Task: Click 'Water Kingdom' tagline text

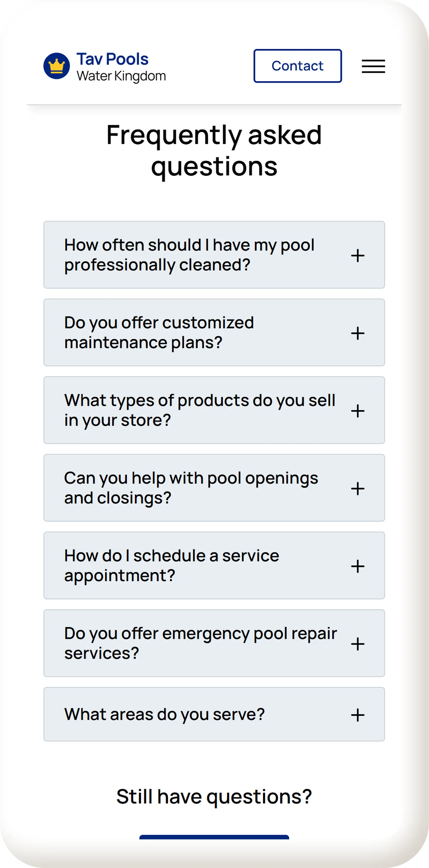Action: click(121, 76)
